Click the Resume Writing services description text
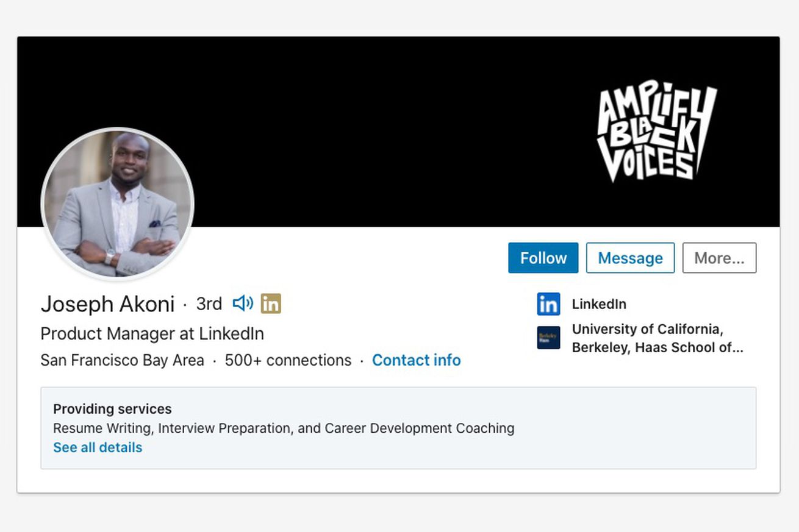Viewport: 799px width, 532px height. tap(284, 428)
